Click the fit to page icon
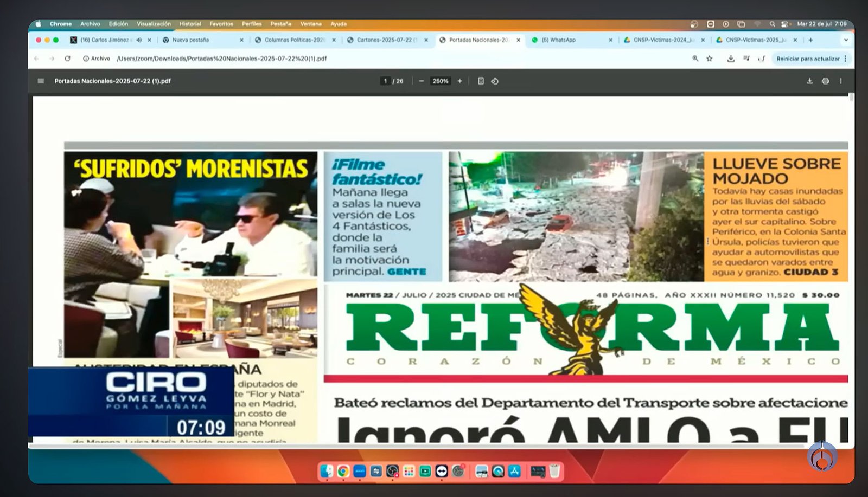This screenshot has width=868, height=497. tap(481, 81)
